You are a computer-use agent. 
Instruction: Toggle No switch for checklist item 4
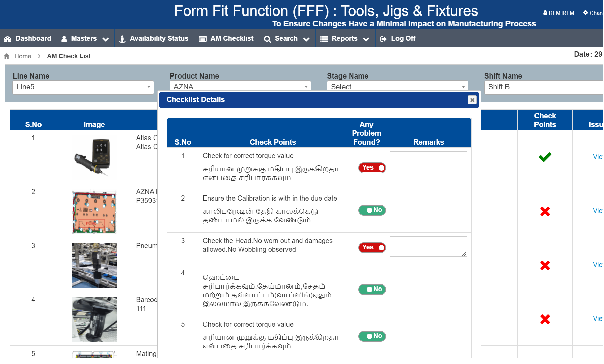372,289
